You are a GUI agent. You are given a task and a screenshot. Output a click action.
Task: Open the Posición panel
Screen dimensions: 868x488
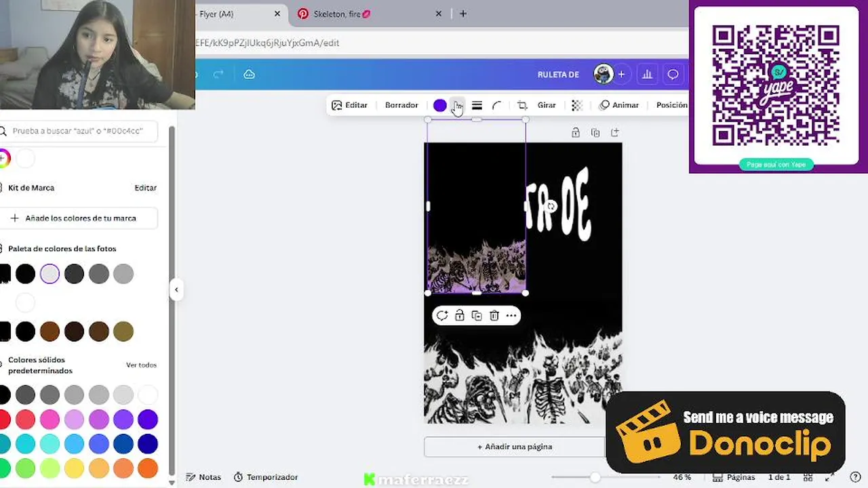coord(671,105)
